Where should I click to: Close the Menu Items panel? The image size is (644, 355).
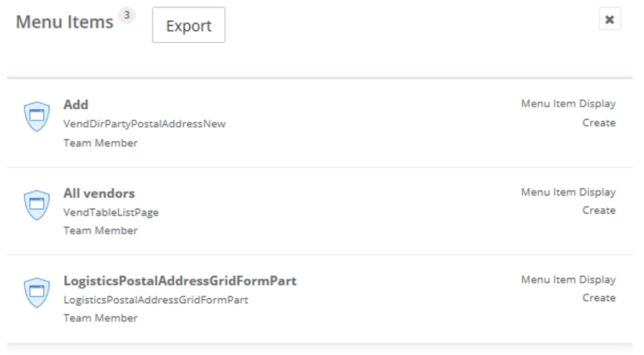click(x=609, y=19)
